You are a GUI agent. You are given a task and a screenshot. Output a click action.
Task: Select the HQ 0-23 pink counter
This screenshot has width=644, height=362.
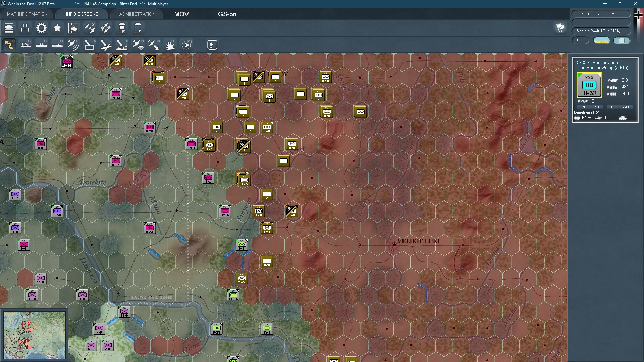pos(149,228)
